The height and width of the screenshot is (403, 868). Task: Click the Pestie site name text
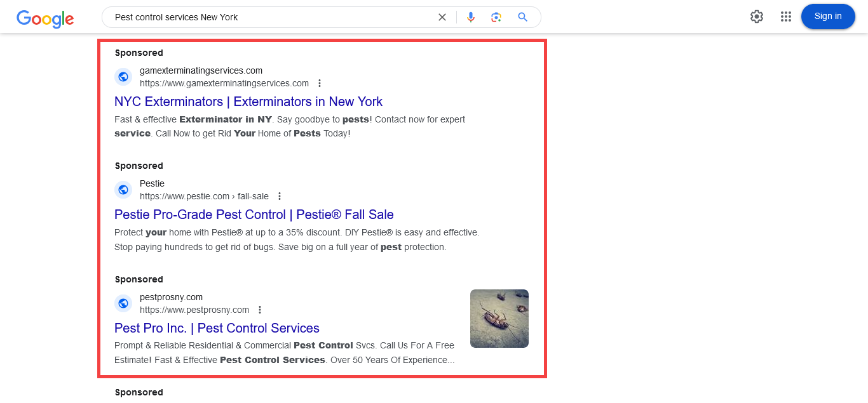coord(152,183)
